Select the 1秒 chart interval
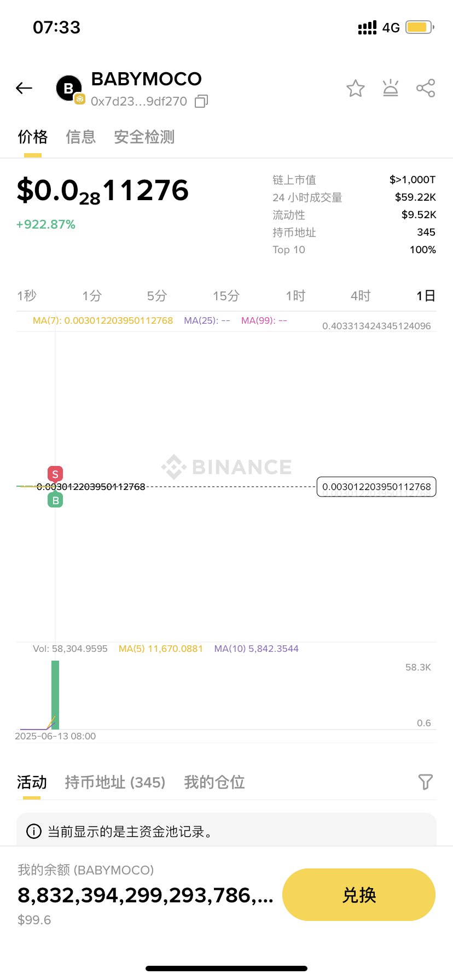This screenshot has height=980, width=453. [x=27, y=296]
